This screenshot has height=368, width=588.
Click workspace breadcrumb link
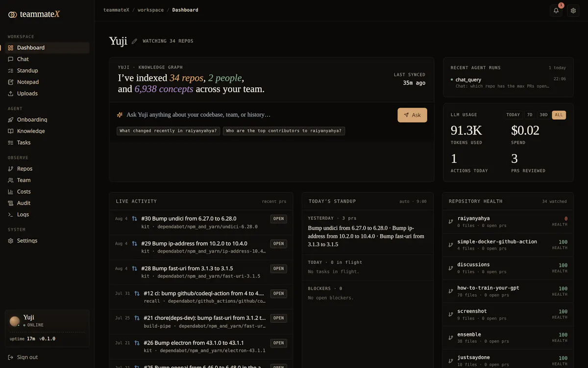(x=151, y=10)
